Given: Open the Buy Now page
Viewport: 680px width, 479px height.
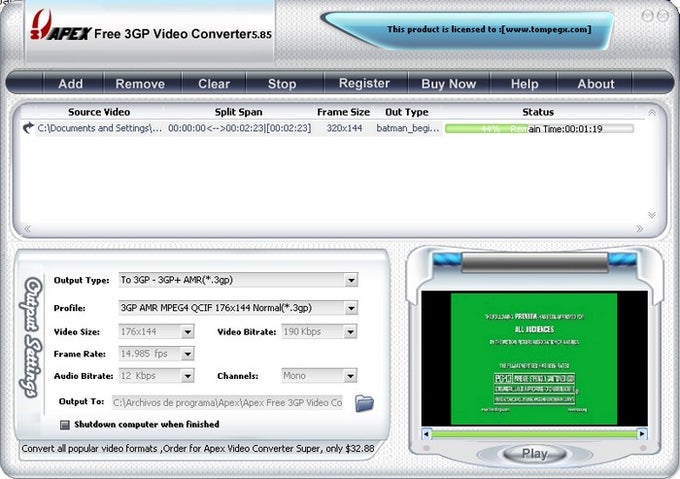Looking at the screenshot, I should pyautogui.click(x=449, y=83).
